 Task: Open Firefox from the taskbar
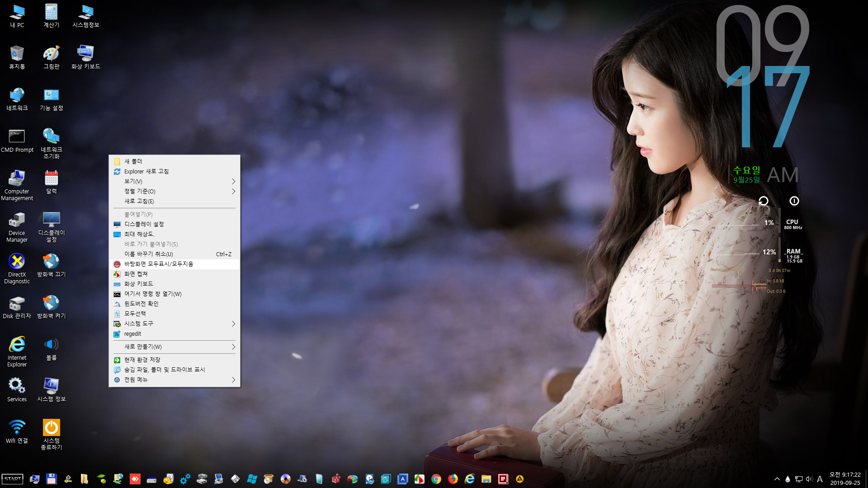[x=453, y=479]
